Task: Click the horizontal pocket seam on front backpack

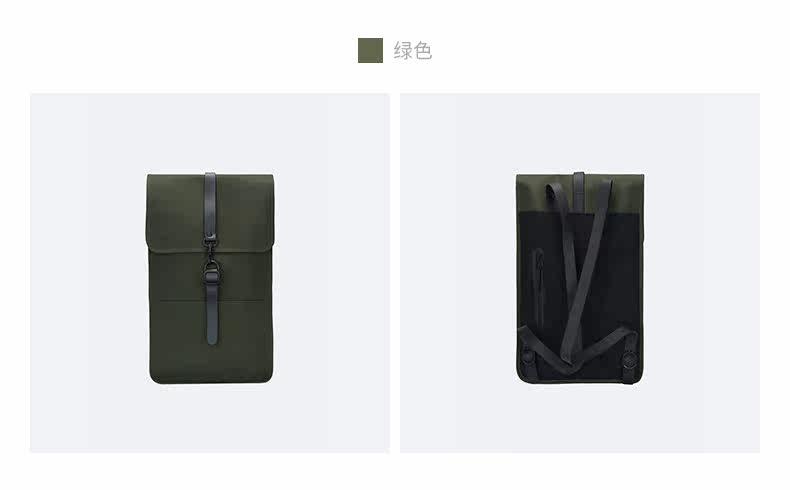Action: point(212,301)
